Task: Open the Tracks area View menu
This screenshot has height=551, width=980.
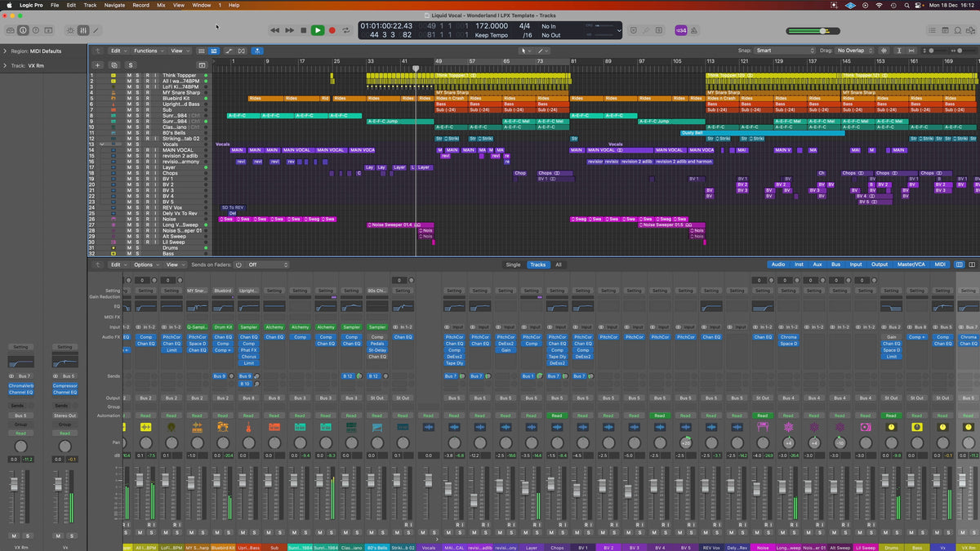Action: pyautogui.click(x=178, y=51)
